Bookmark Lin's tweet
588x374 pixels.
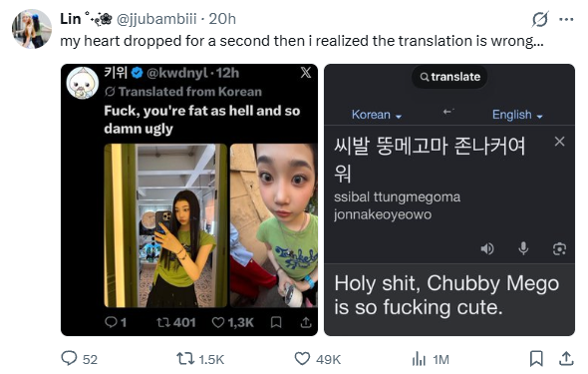536,358
